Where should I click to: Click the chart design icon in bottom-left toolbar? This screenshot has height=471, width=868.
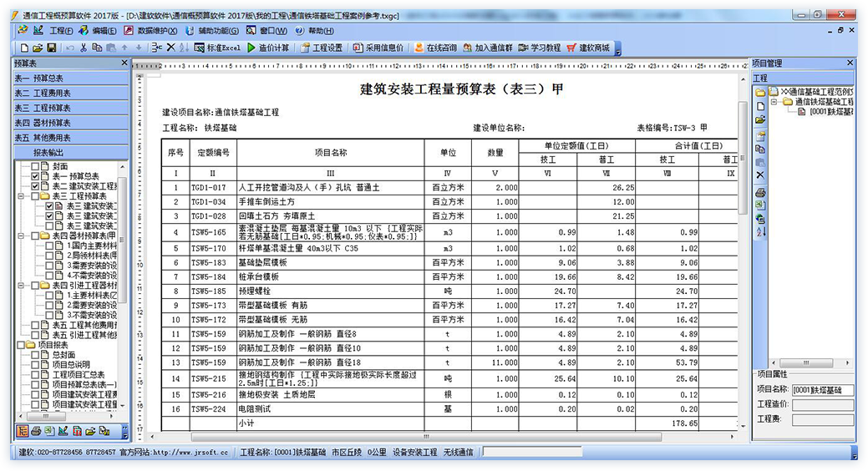coord(63,431)
